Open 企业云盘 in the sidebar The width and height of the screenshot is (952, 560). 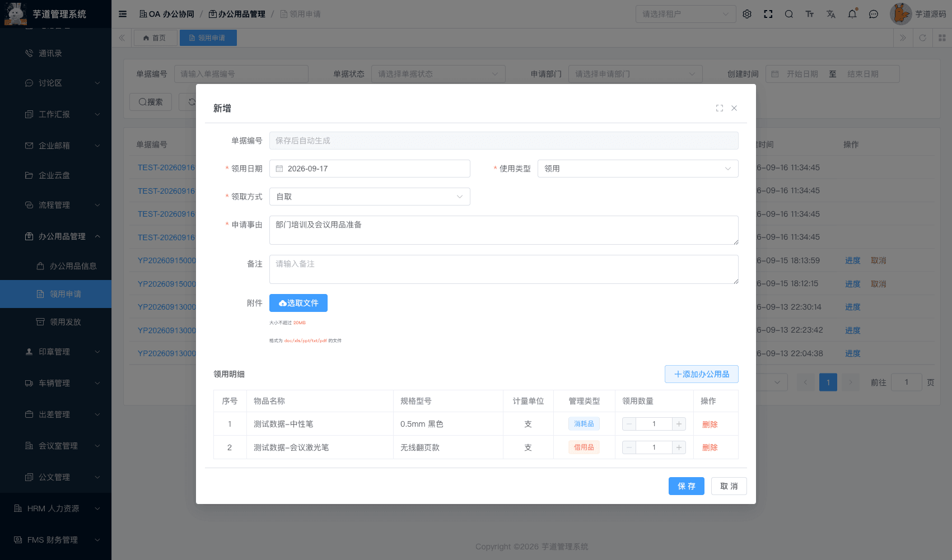(x=56, y=175)
